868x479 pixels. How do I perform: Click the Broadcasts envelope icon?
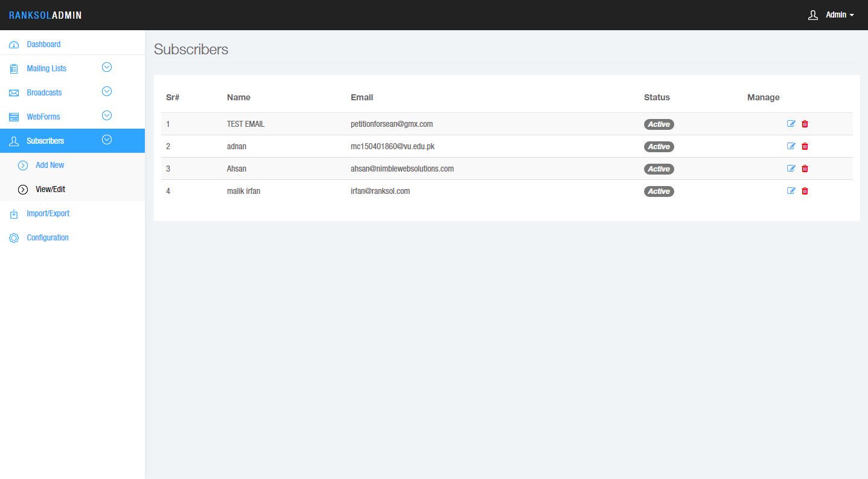click(14, 93)
